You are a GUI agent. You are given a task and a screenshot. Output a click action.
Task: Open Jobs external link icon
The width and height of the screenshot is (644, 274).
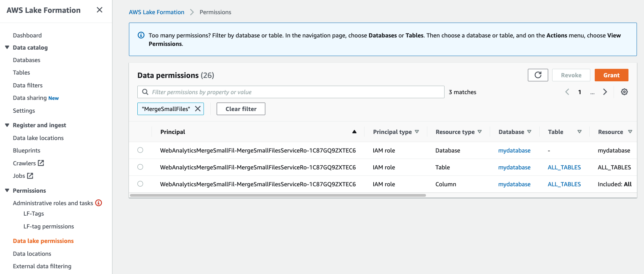point(30,175)
